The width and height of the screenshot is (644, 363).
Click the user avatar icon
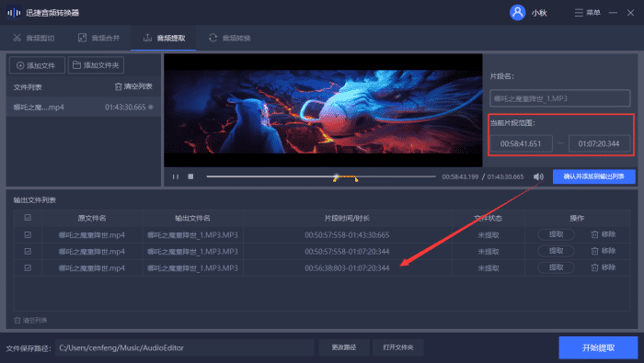point(517,12)
